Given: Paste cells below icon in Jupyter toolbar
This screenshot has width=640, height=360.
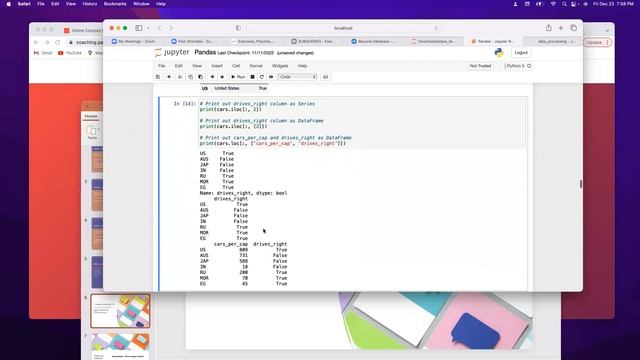Looking at the screenshot, I should click(200, 77).
